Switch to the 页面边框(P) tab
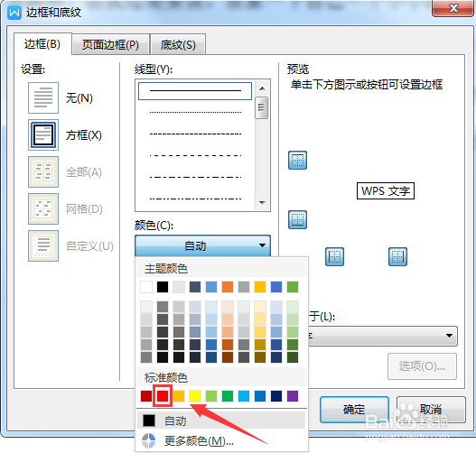 (110, 45)
